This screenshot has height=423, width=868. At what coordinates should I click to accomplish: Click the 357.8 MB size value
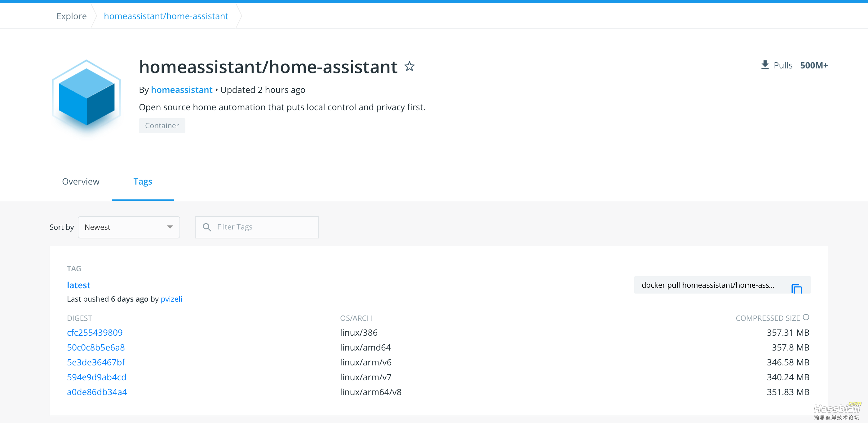(x=790, y=347)
